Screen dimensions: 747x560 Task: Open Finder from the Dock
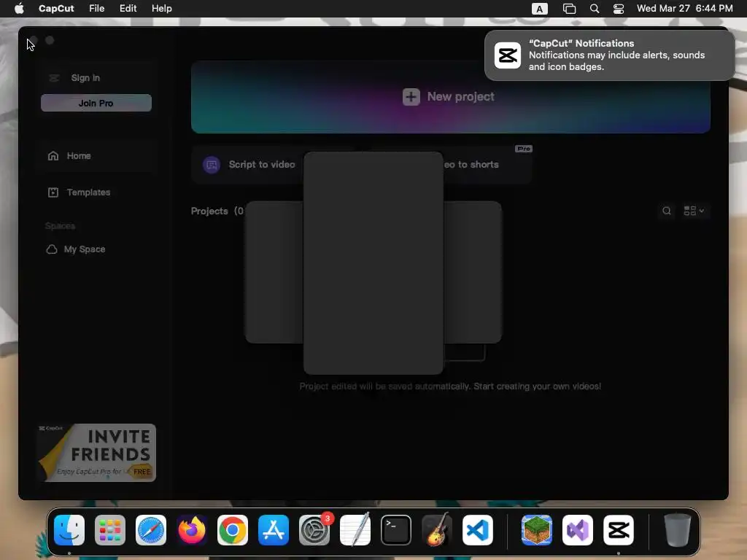pos(69,530)
